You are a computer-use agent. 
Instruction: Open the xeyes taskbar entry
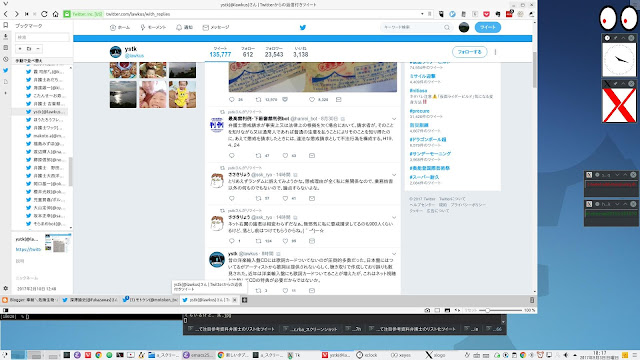tap(402, 355)
